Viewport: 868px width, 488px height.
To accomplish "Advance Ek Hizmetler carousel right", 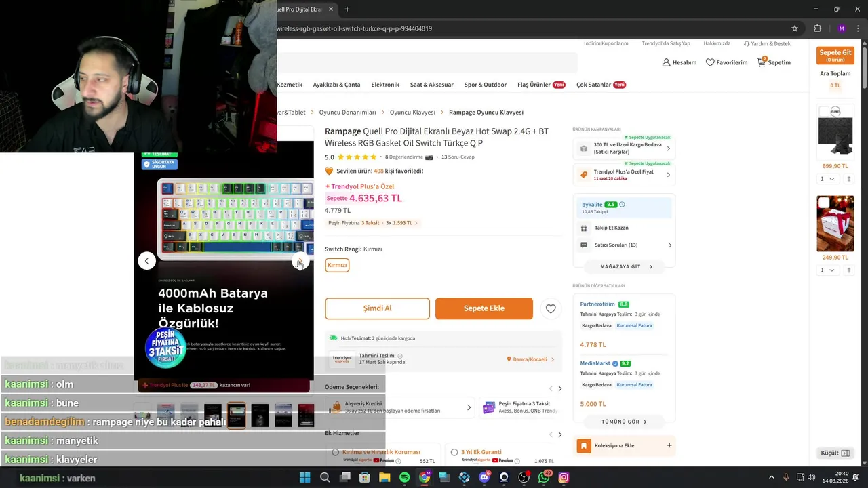I will click(x=559, y=434).
